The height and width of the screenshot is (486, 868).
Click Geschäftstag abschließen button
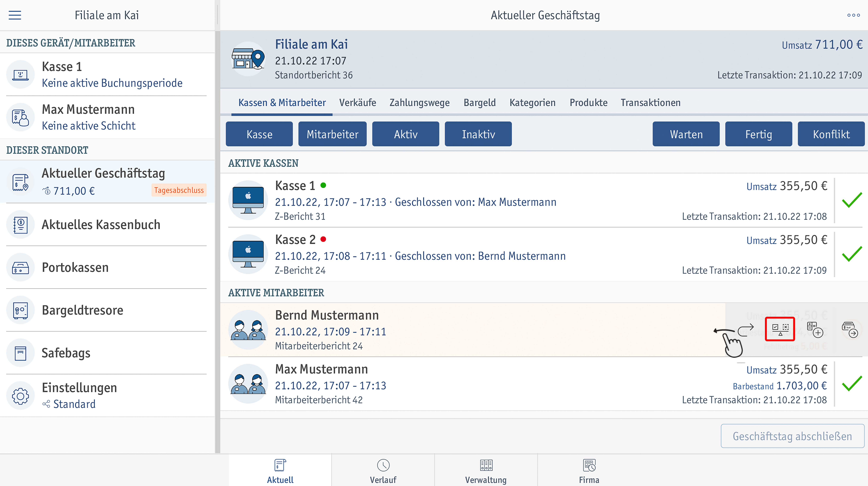point(792,436)
